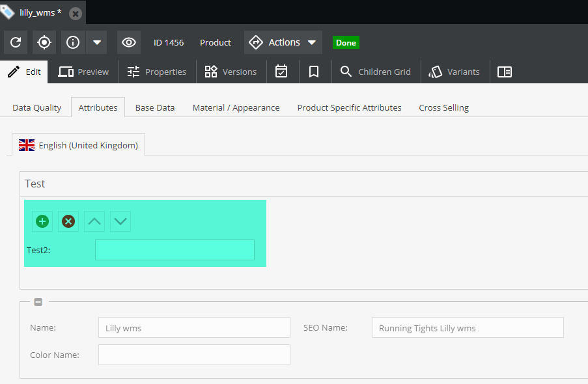
Task: Open the Children Grid tab
Action: (375, 72)
